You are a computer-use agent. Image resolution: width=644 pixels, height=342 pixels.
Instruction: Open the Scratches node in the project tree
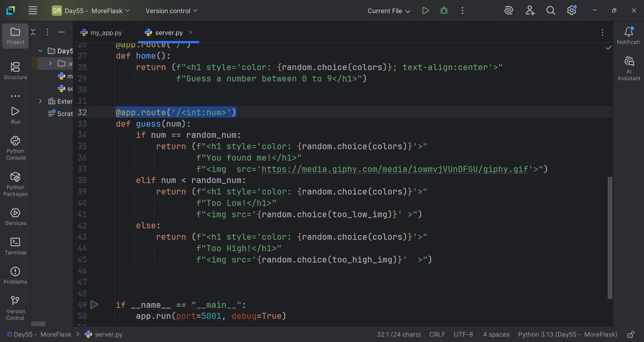tap(60, 114)
